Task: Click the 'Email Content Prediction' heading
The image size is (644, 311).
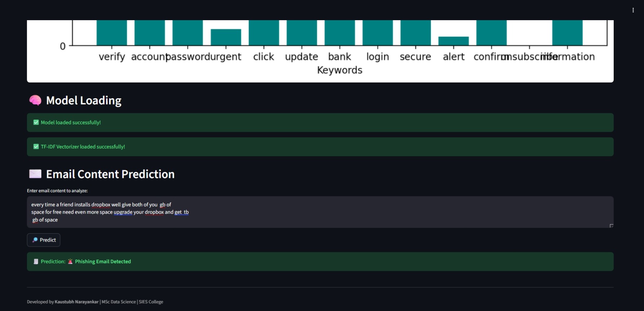Action: pyautogui.click(x=110, y=174)
